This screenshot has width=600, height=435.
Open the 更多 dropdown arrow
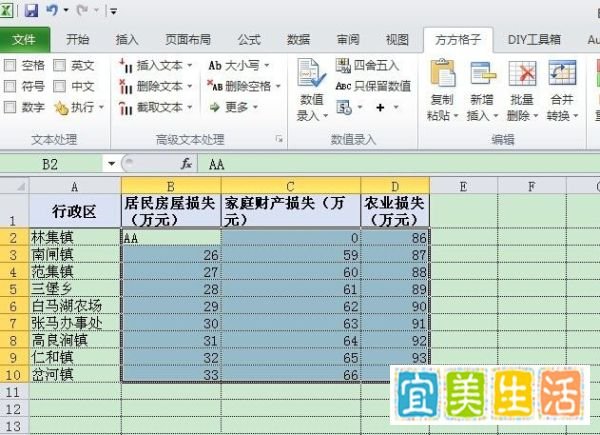pos(255,108)
